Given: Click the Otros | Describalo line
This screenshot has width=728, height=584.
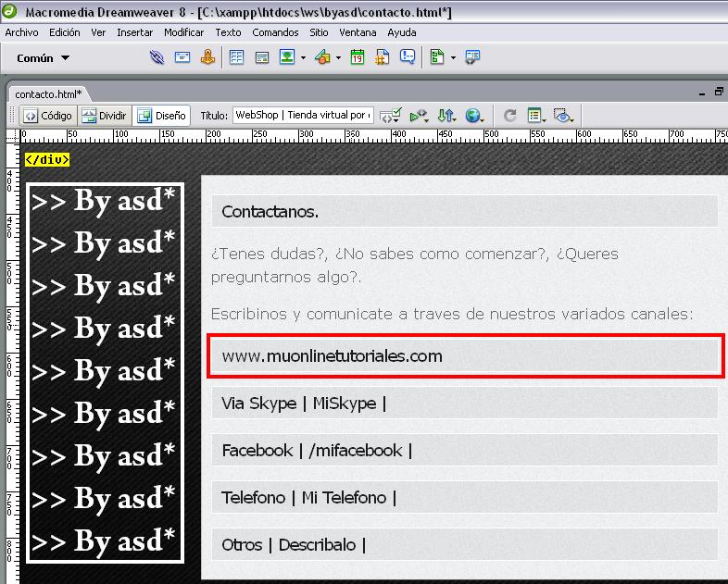Looking at the screenshot, I should tap(294, 545).
